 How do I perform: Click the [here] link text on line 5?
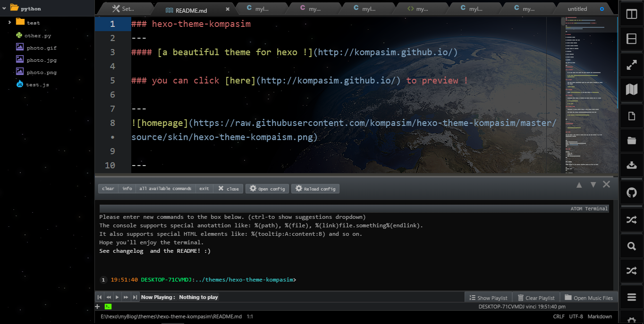[240, 80]
